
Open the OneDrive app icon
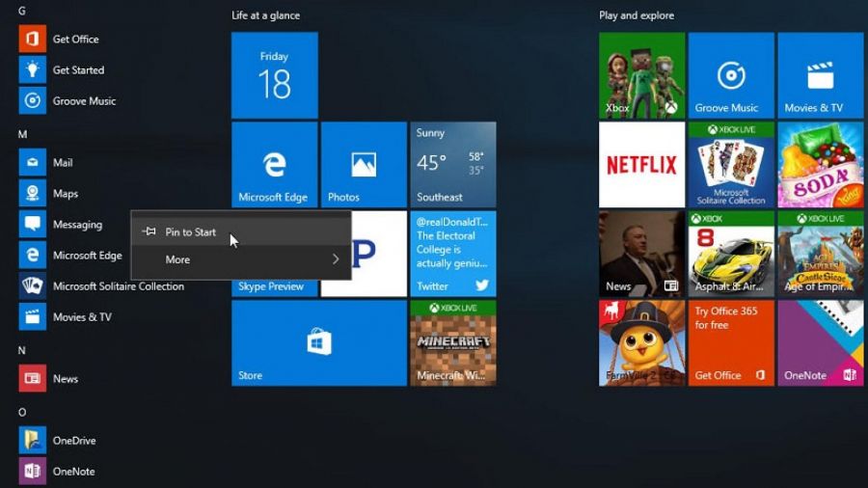32,441
